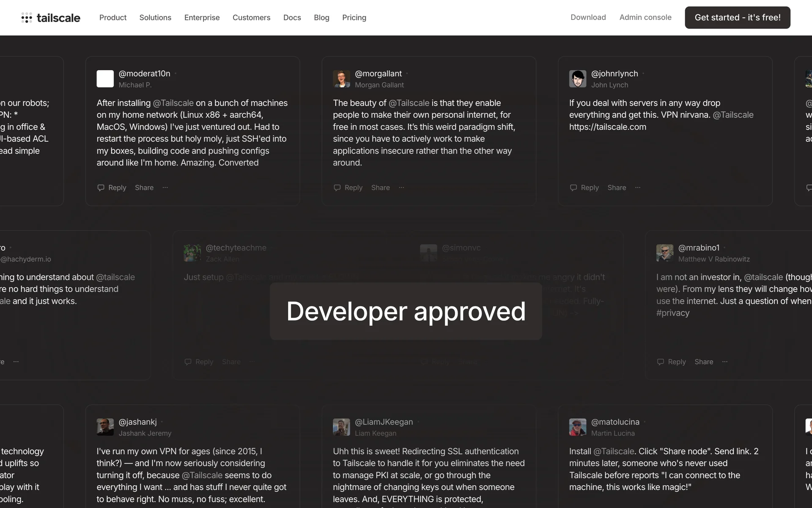Open https://tailscale.com link in John Lynch's post

point(607,127)
